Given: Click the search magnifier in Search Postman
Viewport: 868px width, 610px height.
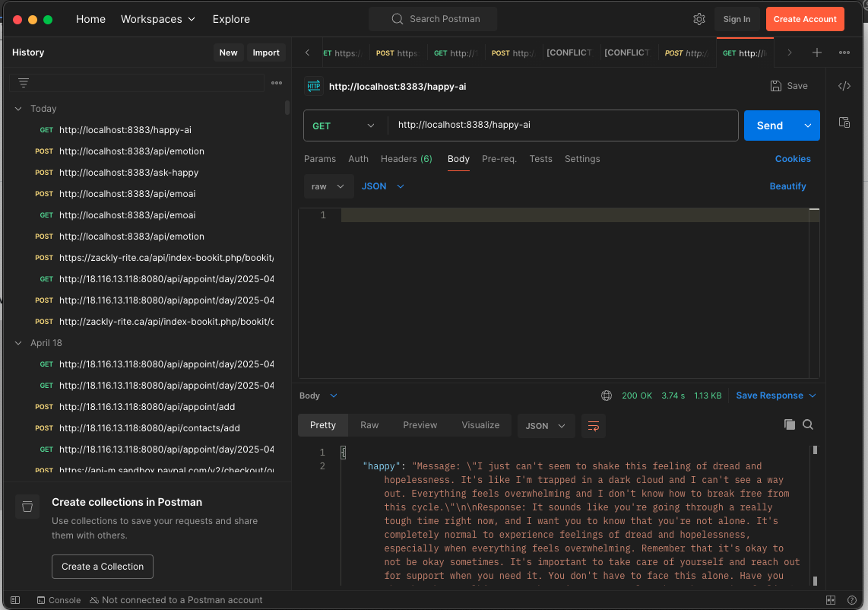Looking at the screenshot, I should coord(397,19).
